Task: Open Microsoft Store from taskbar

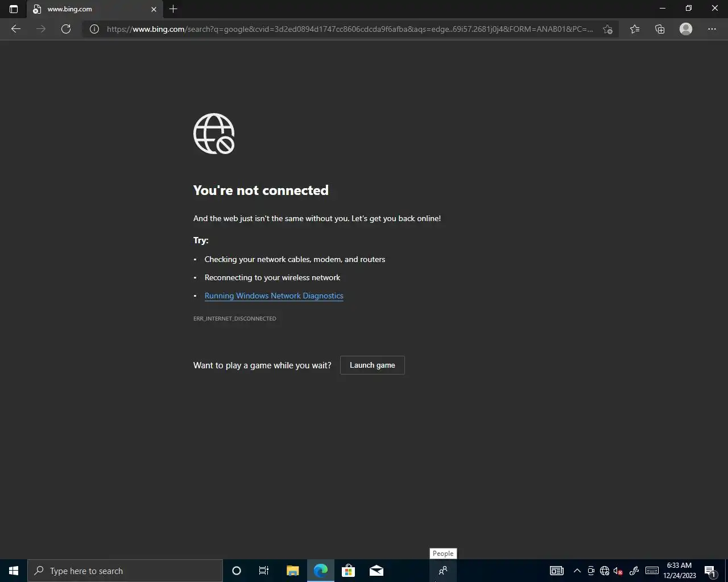Action: click(x=348, y=571)
